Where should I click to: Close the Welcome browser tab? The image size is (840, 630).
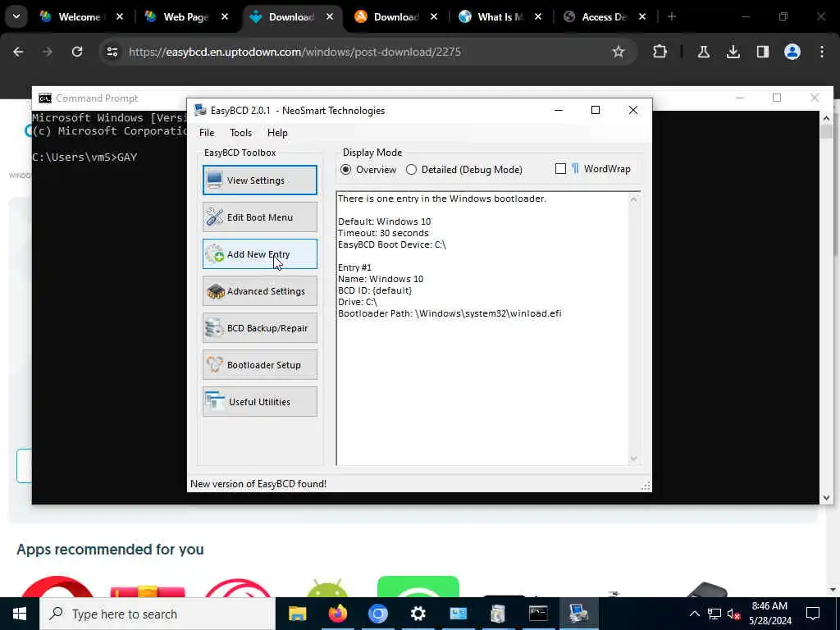(x=120, y=16)
